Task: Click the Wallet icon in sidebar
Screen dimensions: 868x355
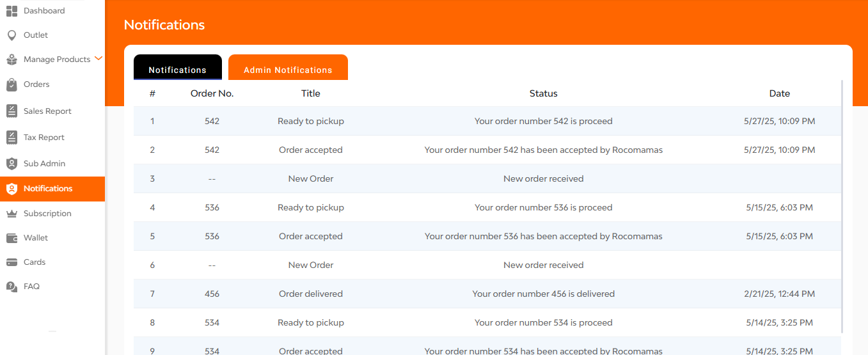Action: click(x=12, y=238)
